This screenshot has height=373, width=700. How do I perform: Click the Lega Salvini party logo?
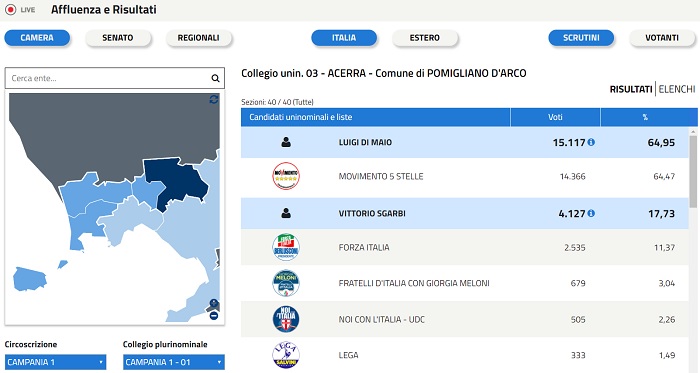(286, 355)
